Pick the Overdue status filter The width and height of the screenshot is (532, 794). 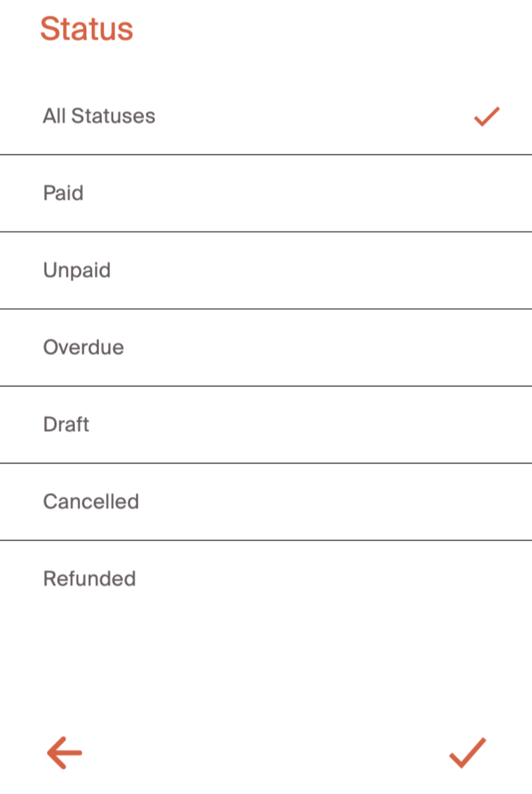click(x=84, y=347)
